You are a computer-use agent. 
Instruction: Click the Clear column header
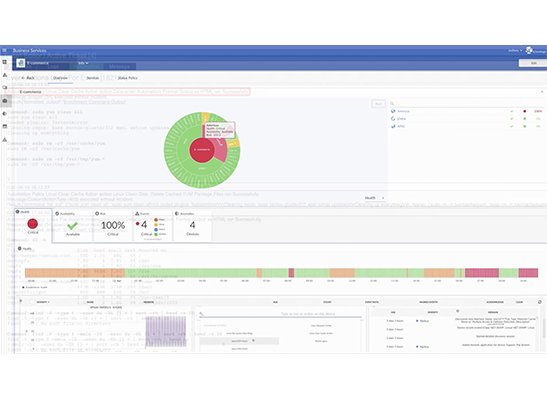click(519, 302)
